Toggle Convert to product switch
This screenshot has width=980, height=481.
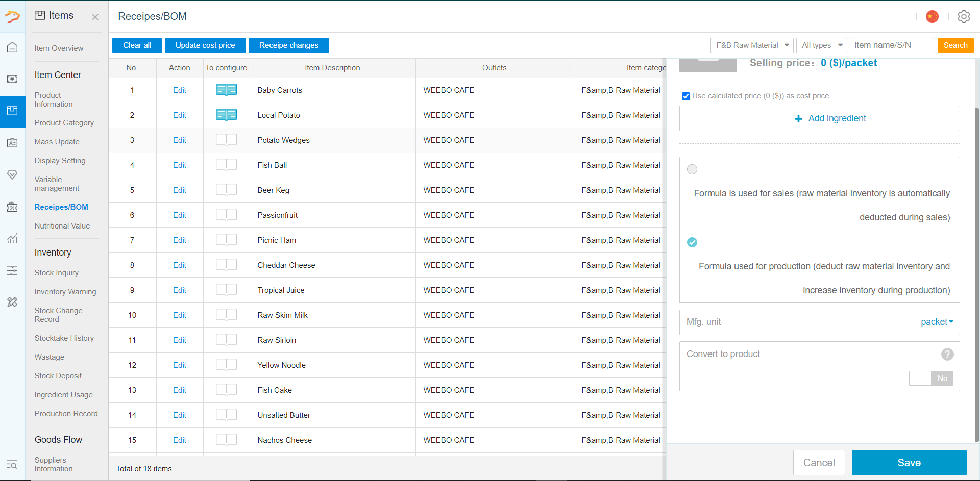click(x=931, y=378)
